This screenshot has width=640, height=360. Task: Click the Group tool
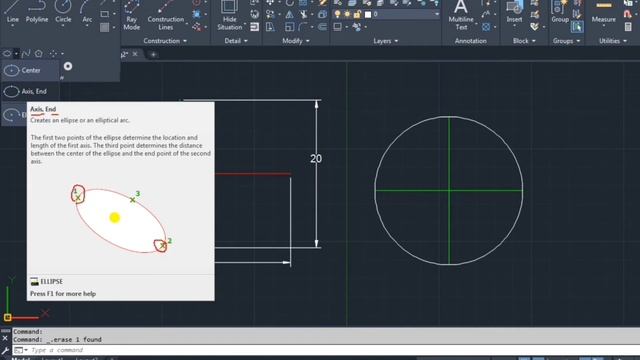point(560,12)
